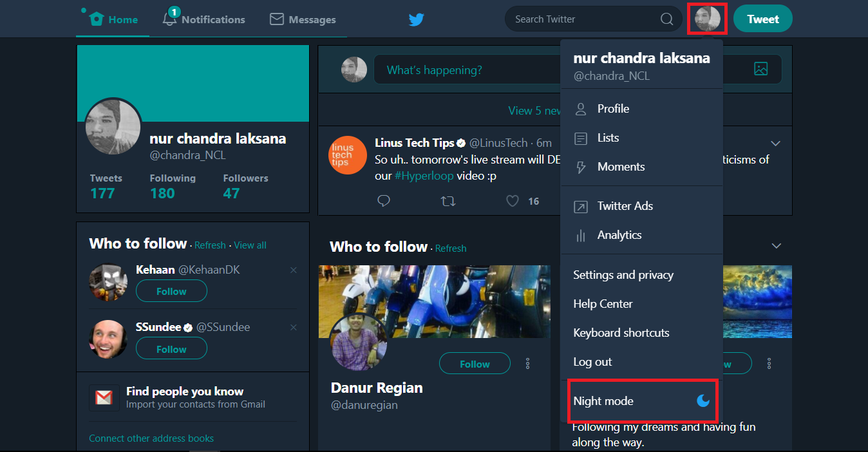Click the Gmail envelope icon
The height and width of the screenshot is (452, 868).
104,398
